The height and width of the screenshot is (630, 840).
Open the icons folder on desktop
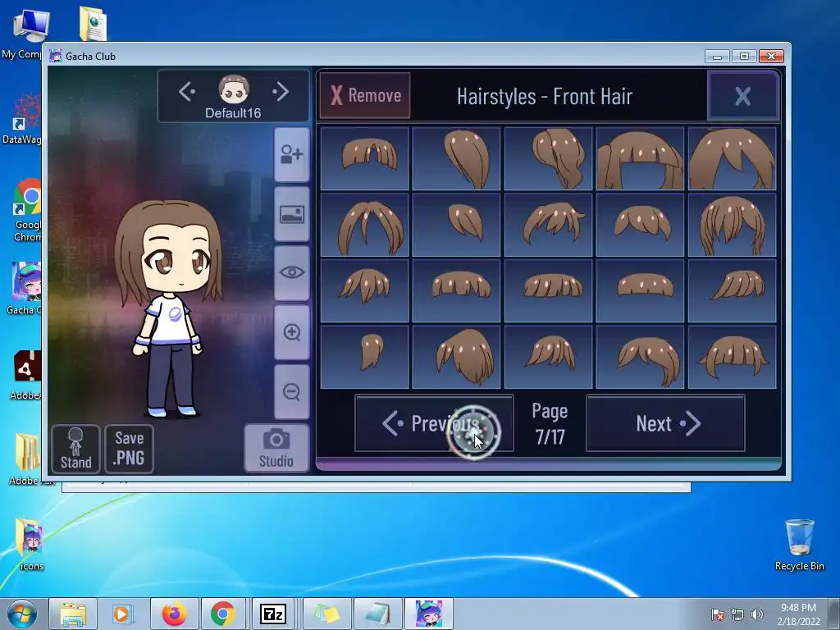tap(30, 545)
